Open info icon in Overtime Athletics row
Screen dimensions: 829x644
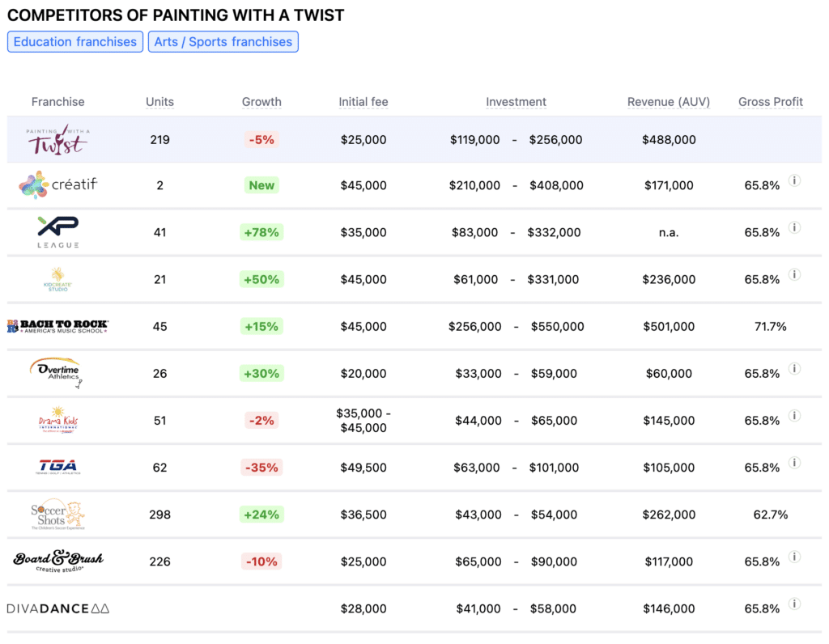(794, 369)
